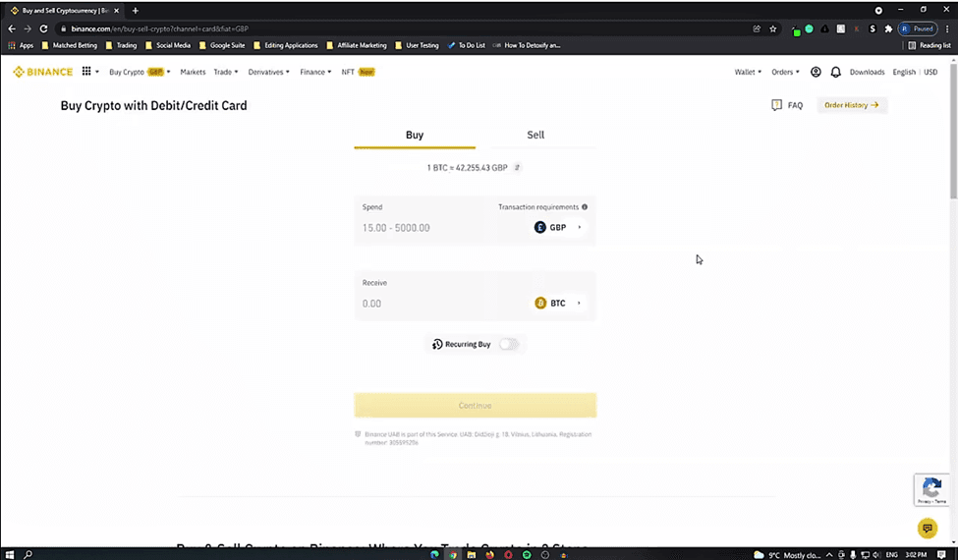Image resolution: width=958 pixels, height=560 pixels.
Task: Open the Windows Start menu
Action: click(10, 554)
